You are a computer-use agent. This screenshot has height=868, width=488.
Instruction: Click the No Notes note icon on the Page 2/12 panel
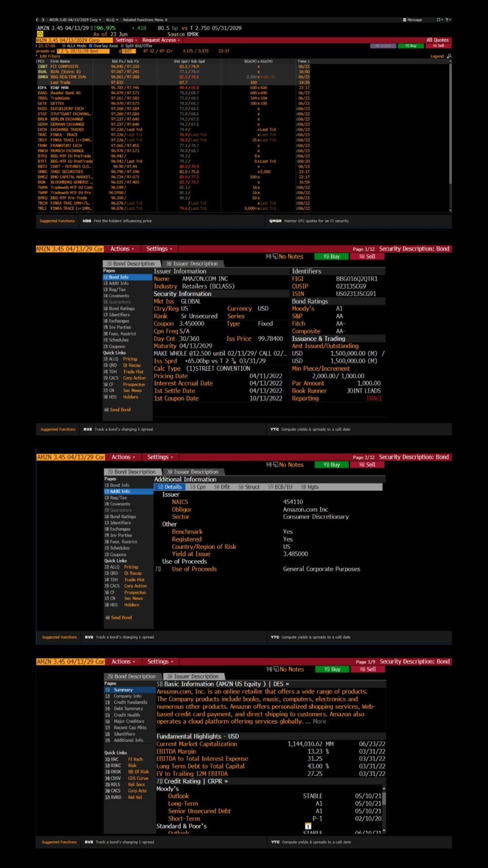coord(276,464)
